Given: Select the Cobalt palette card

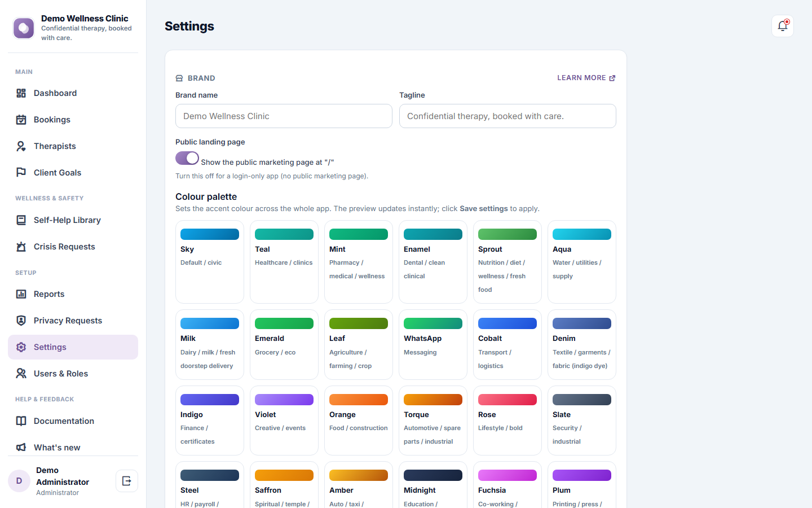Looking at the screenshot, I should 507,344.
